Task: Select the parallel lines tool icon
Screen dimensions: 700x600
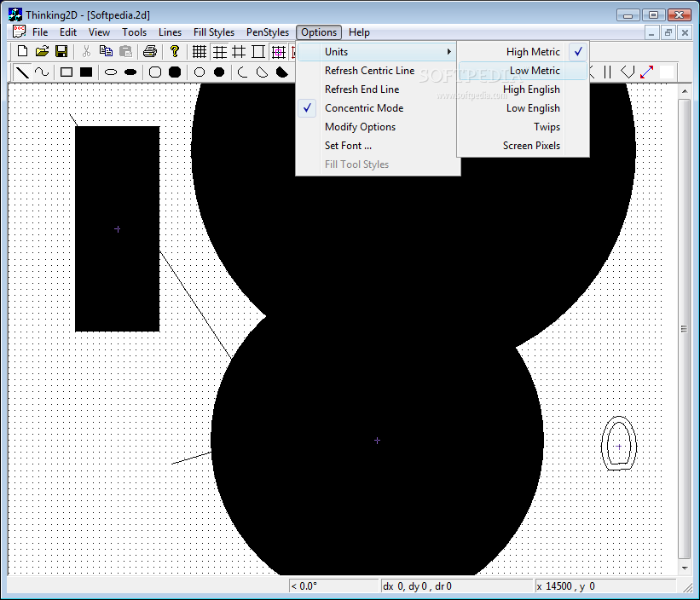Action: [x=607, y=72]
